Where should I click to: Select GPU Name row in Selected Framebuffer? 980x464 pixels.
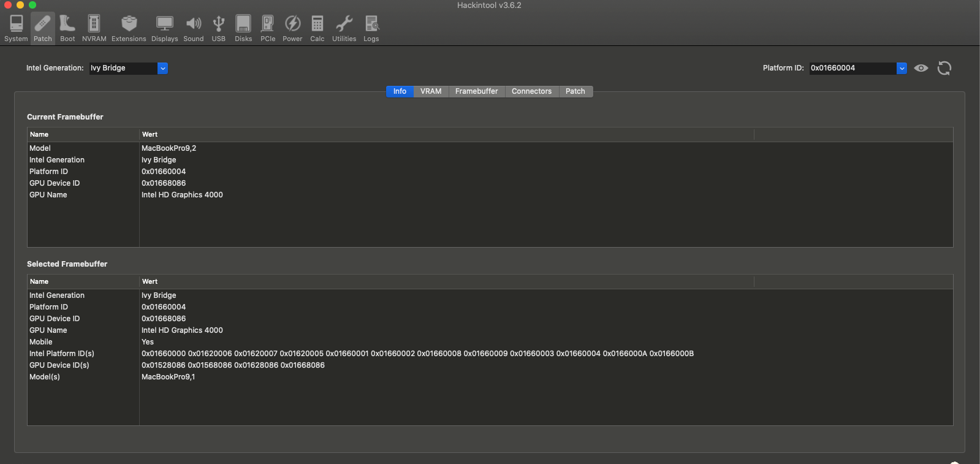click(x=490, y=330)
